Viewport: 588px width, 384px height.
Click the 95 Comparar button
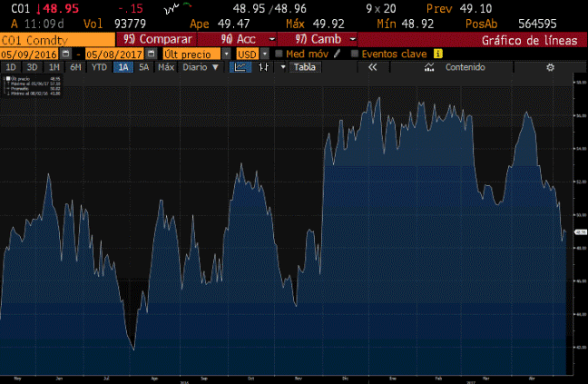click(156, 39)
